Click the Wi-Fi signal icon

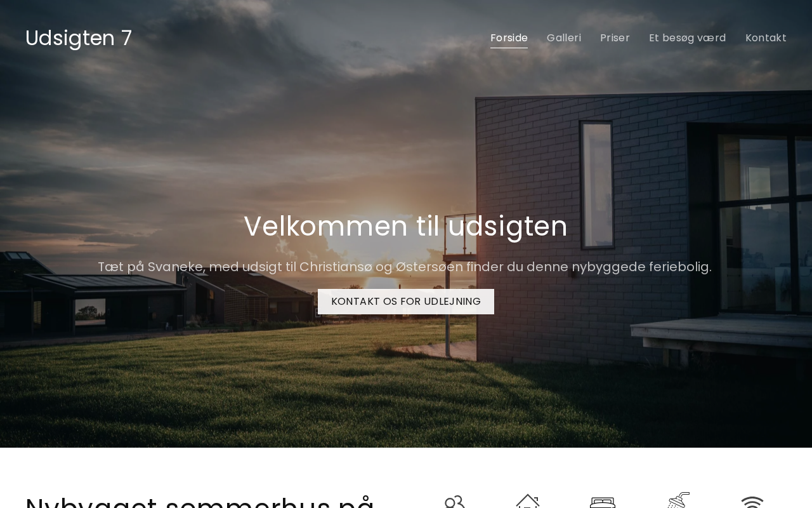(752, 502)
